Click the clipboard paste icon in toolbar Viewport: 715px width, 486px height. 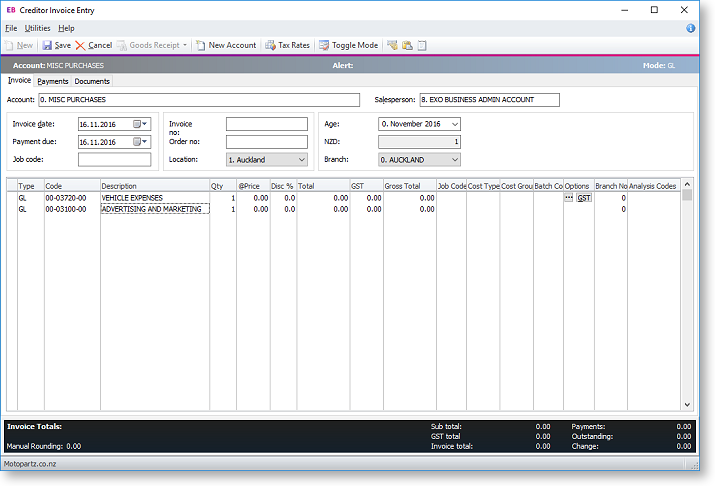[x=407, y=45]
